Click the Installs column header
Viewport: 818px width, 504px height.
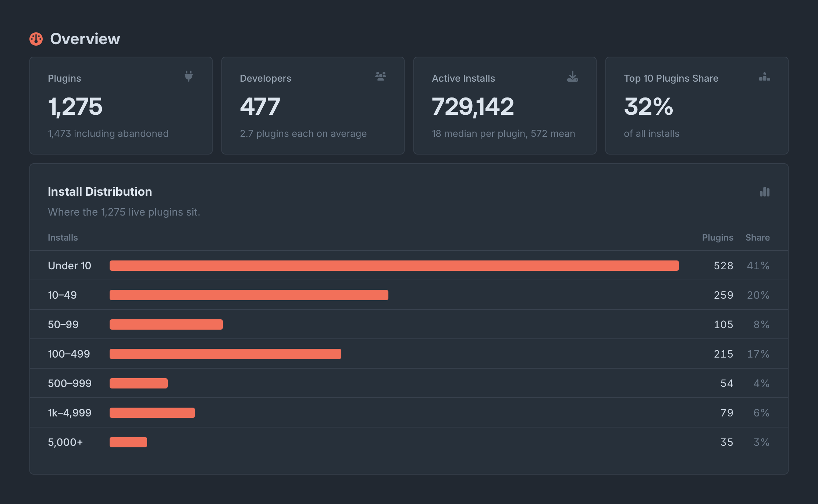[x=63, y=238]
